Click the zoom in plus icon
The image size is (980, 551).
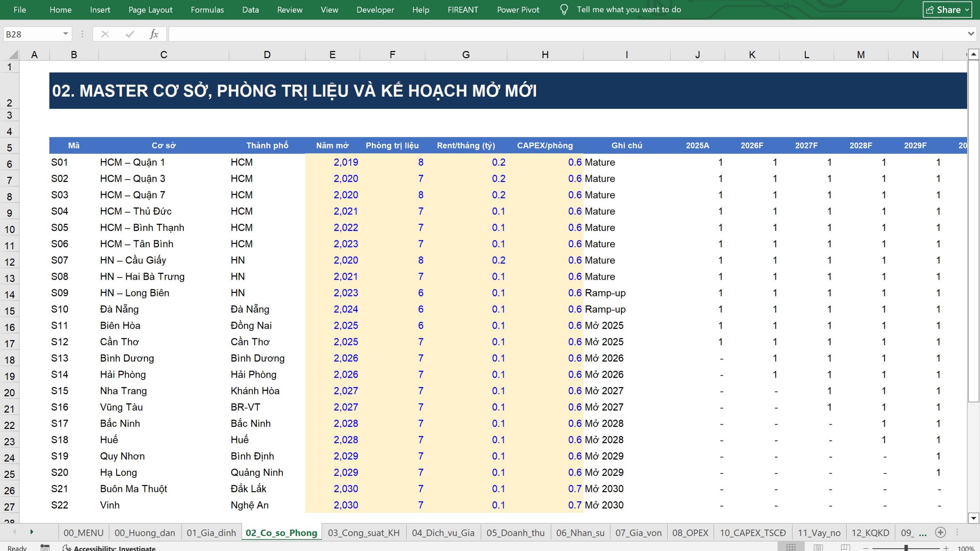tap(946, 548)
